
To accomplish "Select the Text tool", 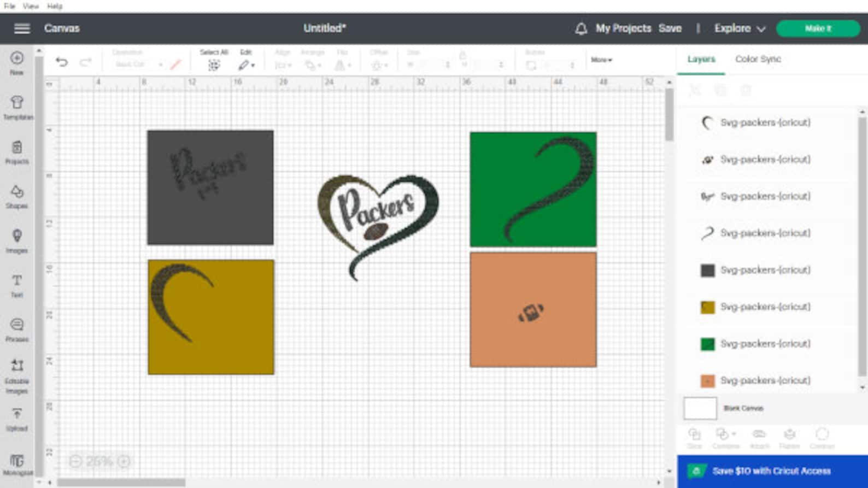I will pyautogui.click(x=17, y=286).
